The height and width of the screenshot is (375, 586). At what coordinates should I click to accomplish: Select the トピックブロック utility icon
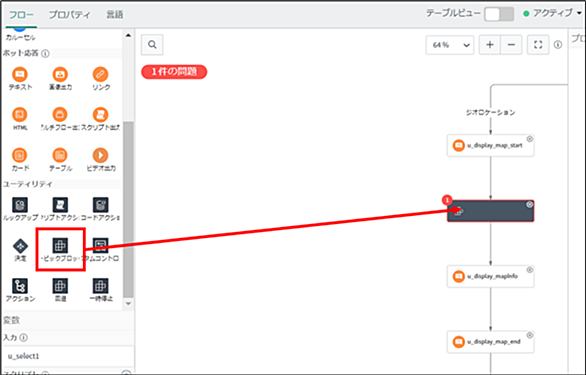(60, 245)
